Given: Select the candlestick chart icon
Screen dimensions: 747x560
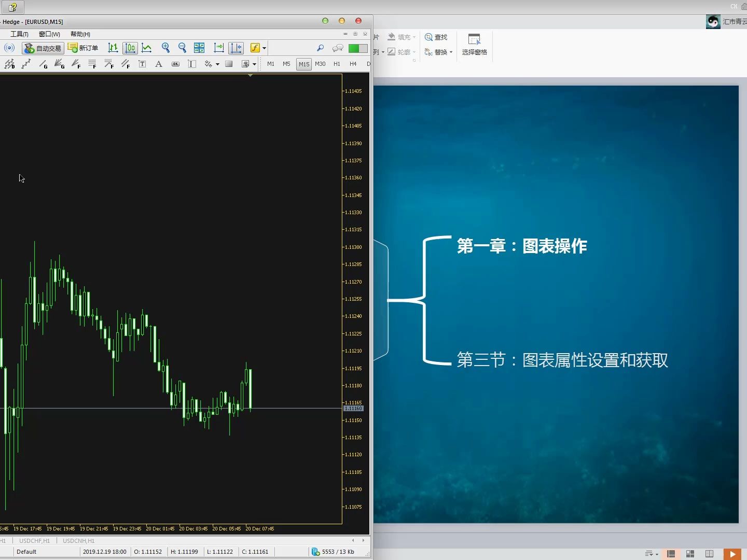Looking at the screenshot, I should click(x=130, y=48).
